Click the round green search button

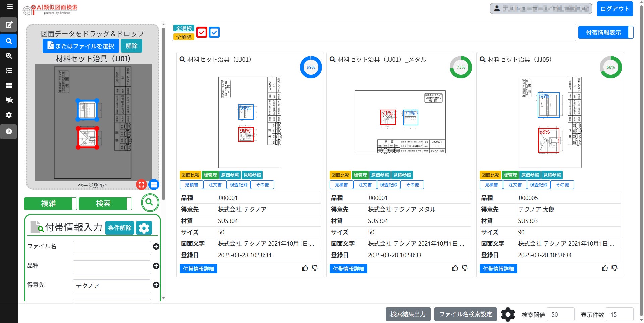tap(150, 202)
